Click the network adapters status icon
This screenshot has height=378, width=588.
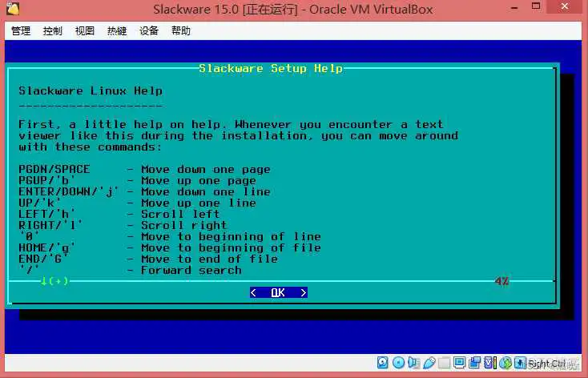pyautogui.click(x=475, y=363)
